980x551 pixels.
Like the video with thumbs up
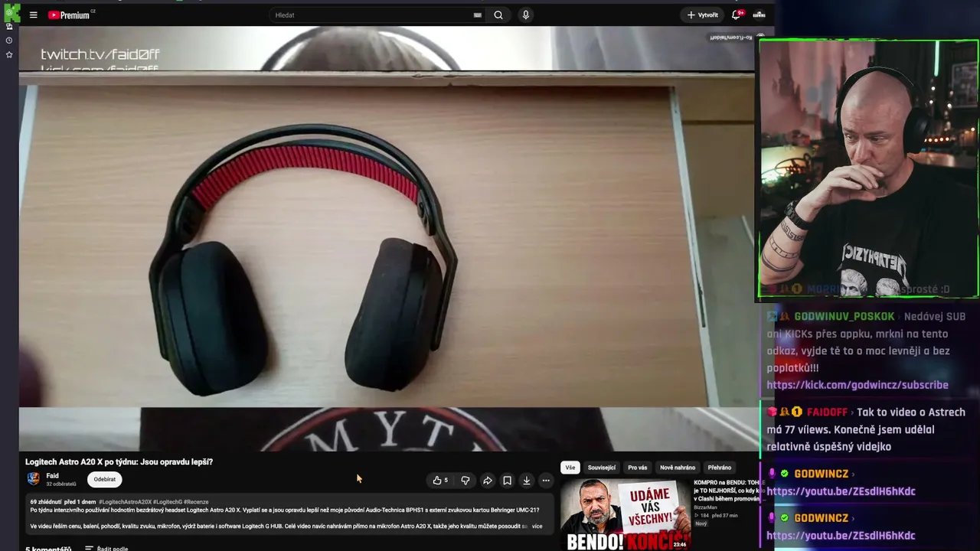click(x=440, y=481)
